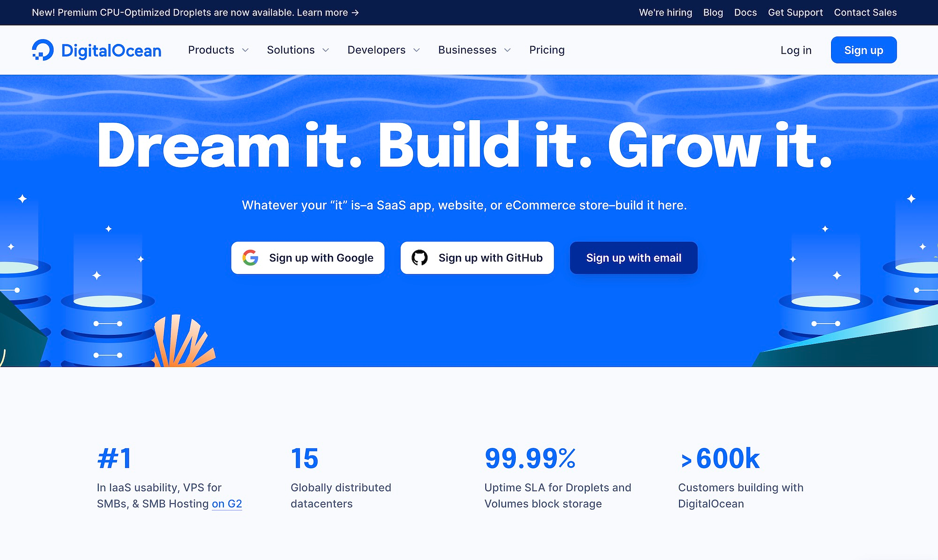This screenshot has height=560, width=938.
Task: Expand the Solutions navigation menu
Action: (298, 50)
